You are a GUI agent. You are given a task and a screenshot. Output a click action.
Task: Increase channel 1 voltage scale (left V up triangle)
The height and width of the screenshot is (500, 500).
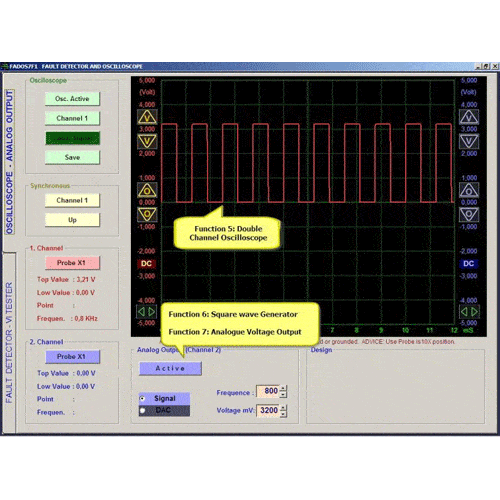coord(147,117)
